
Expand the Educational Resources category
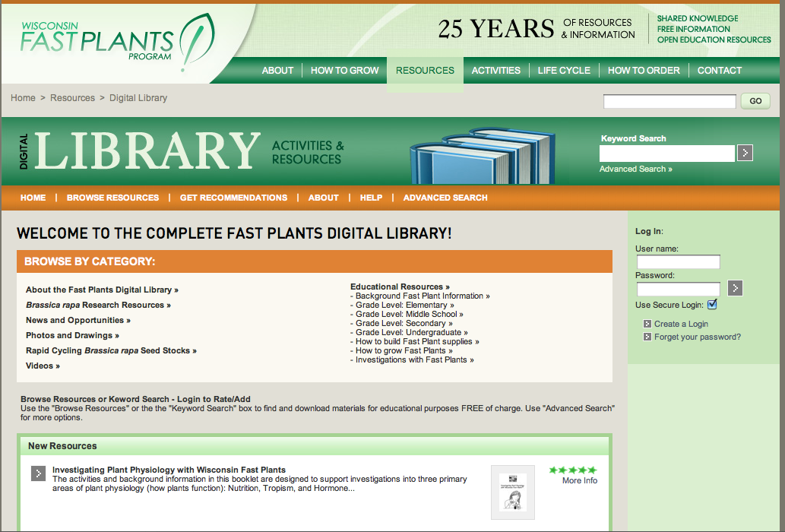(400, 287)
